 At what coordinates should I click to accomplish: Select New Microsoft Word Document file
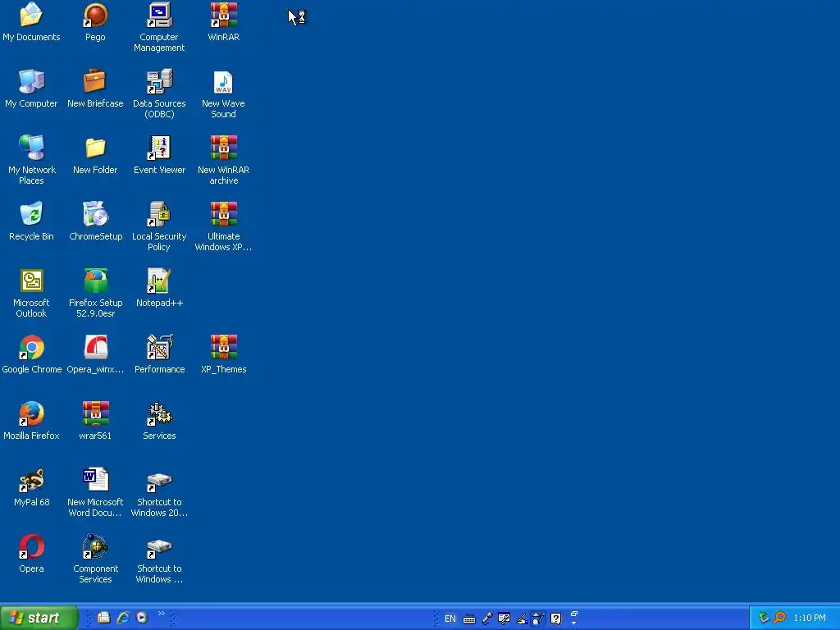(95, 492)
